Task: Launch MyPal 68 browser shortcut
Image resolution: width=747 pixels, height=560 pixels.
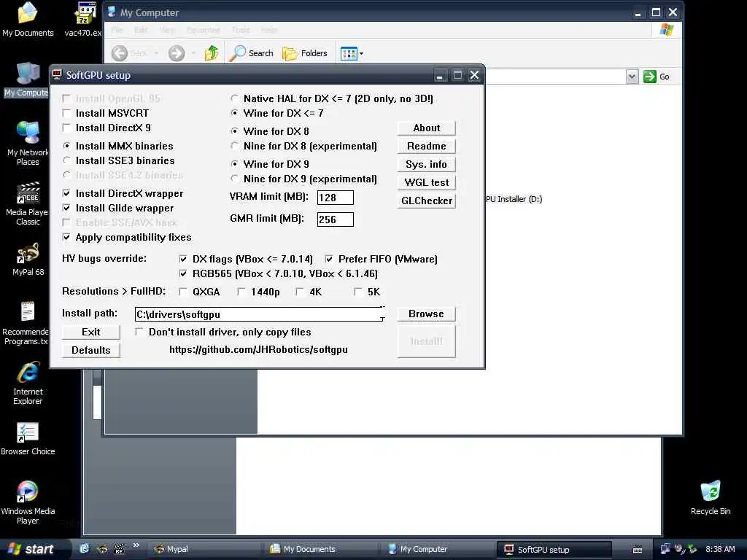Action: [28, 260]
